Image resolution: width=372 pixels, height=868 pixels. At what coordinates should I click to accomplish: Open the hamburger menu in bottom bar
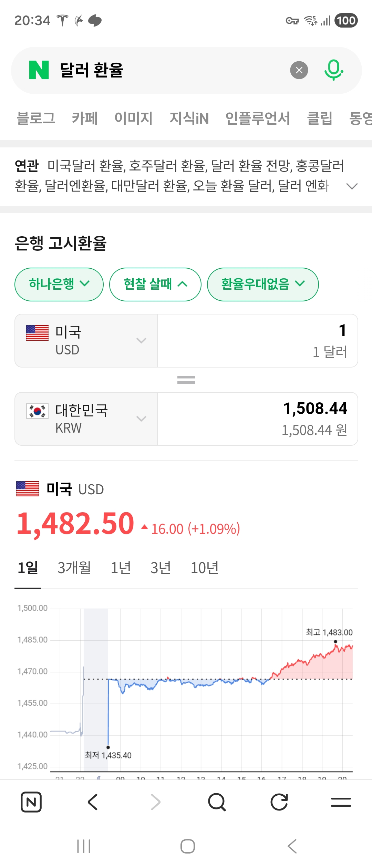click(x=341, y=802)
